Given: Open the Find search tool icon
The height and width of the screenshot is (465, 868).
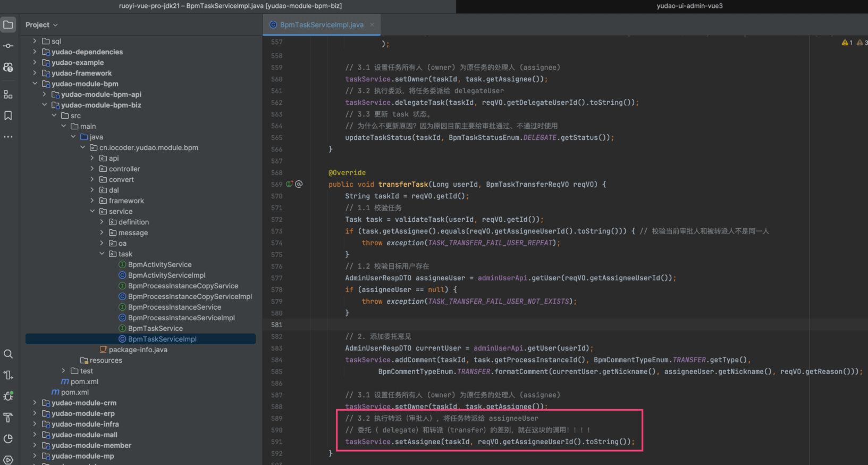Looking at the screenshot, I should pyautogui.click(x=9, y=354).
